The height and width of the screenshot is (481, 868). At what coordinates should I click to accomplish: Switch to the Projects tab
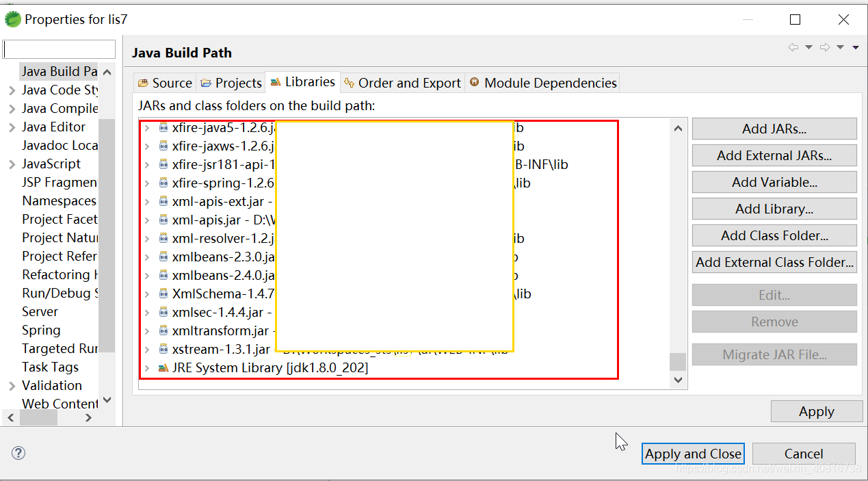click(x=231, y=83)
